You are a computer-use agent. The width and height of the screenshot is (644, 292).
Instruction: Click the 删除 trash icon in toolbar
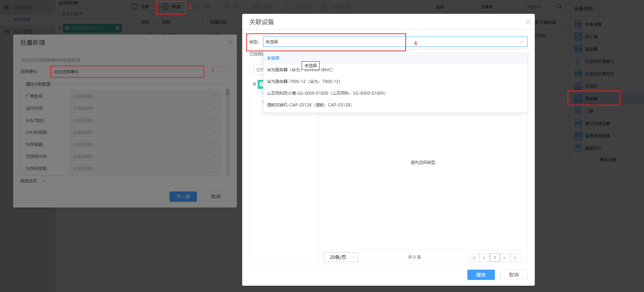pos(226,7)
